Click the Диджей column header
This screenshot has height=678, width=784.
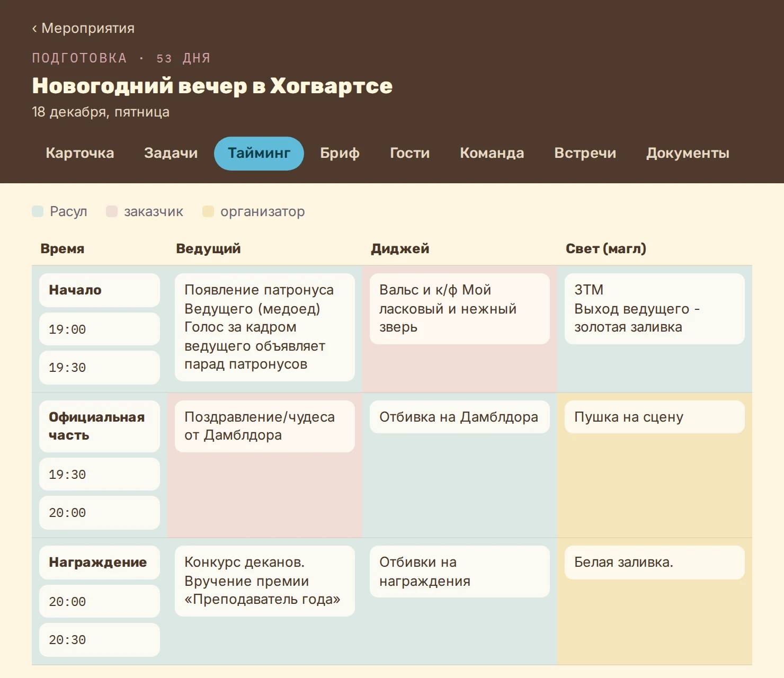pyautogui.click(x=400, y=248)
